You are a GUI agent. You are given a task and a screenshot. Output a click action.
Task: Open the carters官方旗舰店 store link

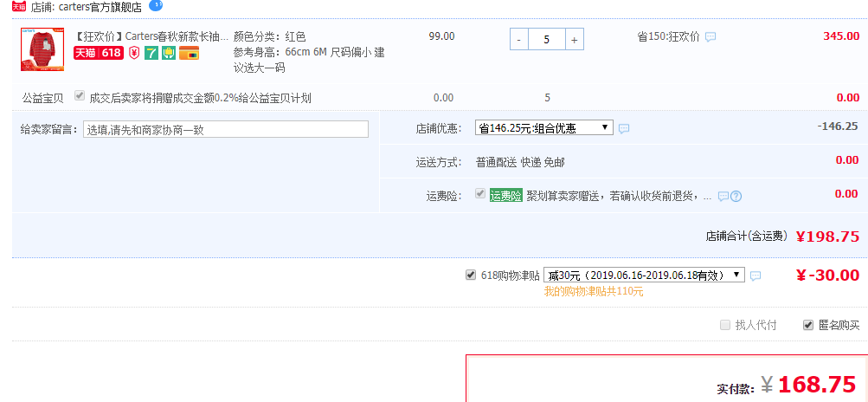tap(100, 7)
